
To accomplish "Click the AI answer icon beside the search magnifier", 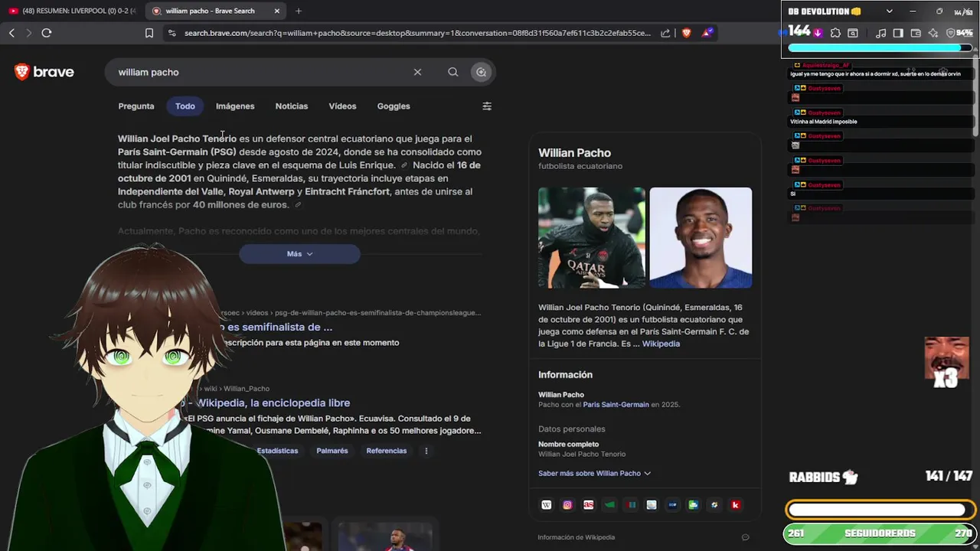I will (x=481, y=72).
